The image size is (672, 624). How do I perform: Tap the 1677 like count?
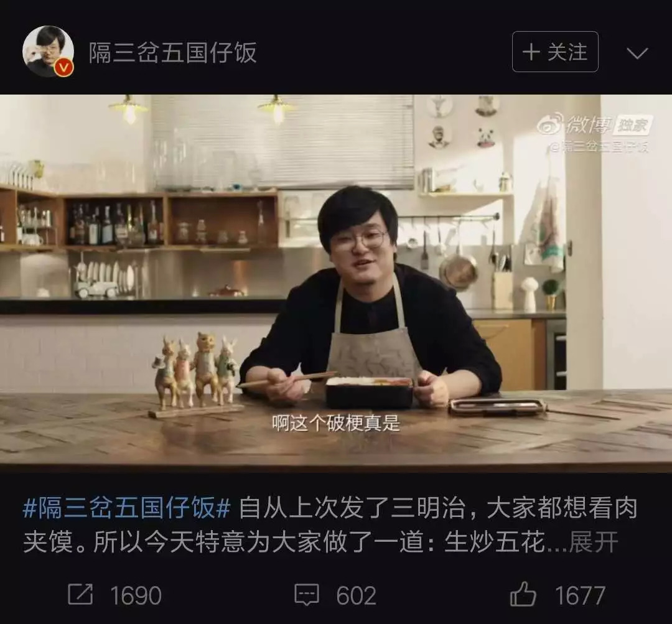point(580,595)
